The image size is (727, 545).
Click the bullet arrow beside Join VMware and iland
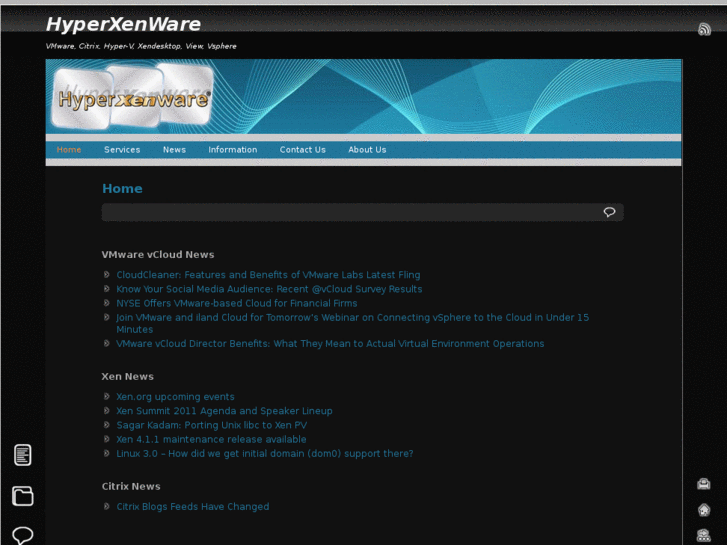pyautogui.click(x=107, y=317)
